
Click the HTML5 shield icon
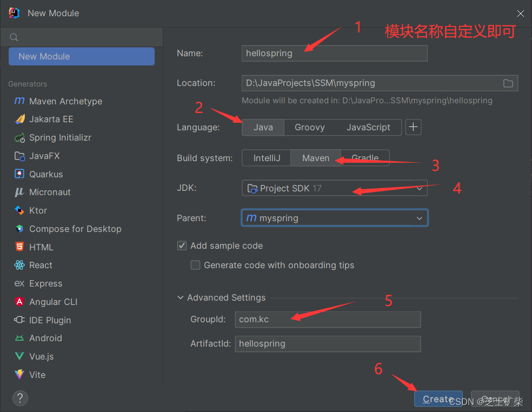coord(19,247)
